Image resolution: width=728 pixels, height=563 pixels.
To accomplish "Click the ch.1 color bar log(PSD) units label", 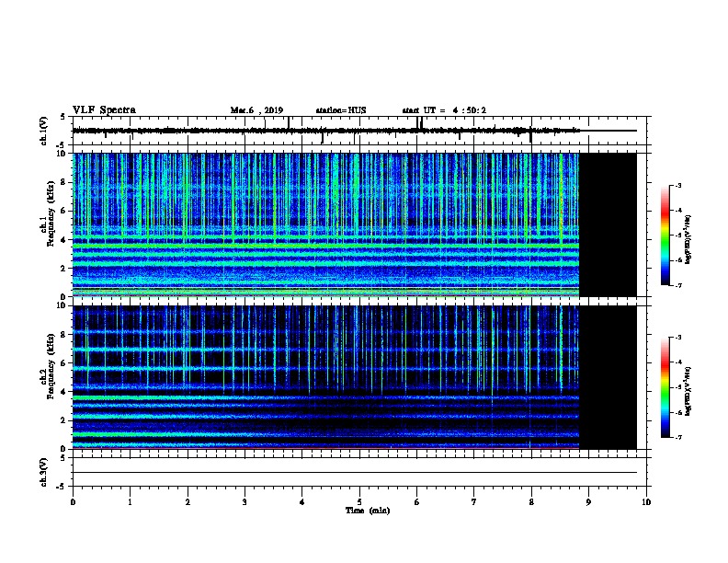I will pos(688,239).
